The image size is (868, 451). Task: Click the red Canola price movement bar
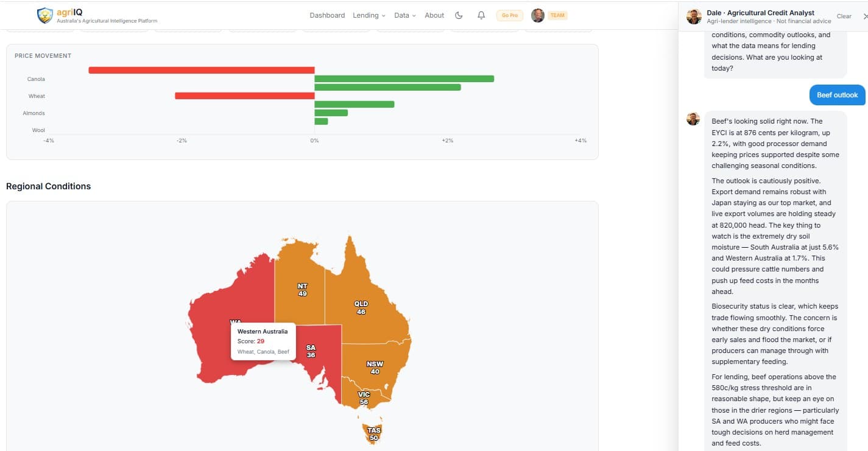tap(201, 70)
